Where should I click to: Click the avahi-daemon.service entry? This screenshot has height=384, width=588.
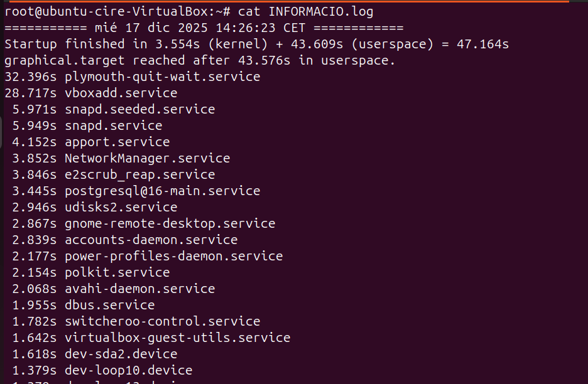pyautogui.click(x=139, y=289)
